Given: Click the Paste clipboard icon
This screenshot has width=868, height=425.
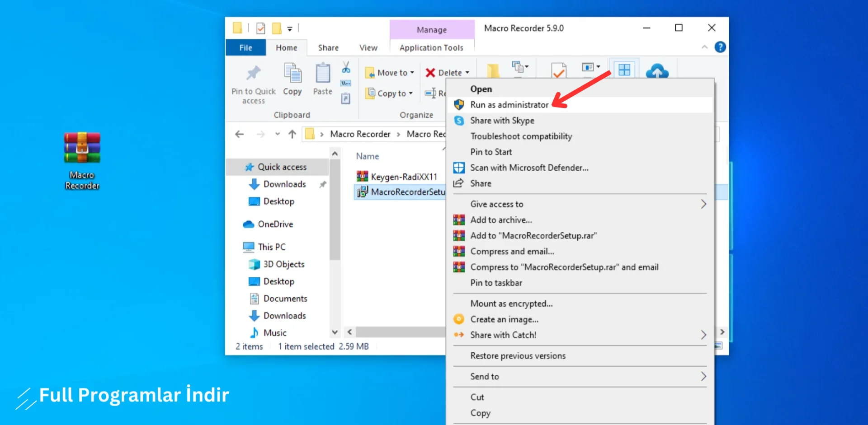Looking at the screenshot, I should (x=322, y=73).
